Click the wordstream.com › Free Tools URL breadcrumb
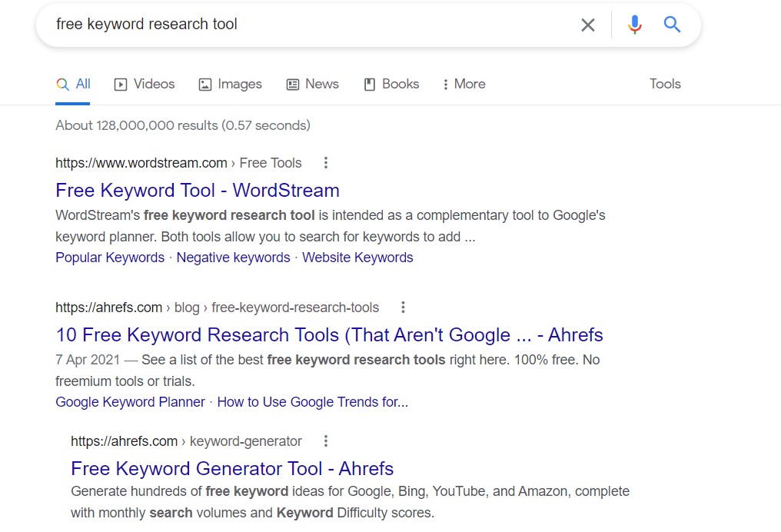The image size is (781, 532). [x=178, y=163]
